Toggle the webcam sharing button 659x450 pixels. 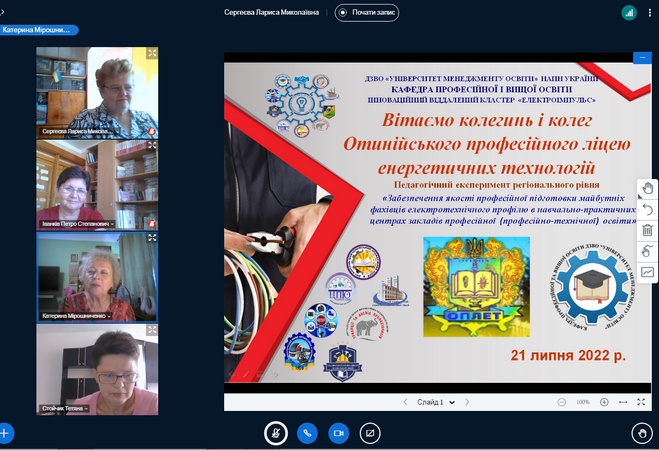click(338, 433)
